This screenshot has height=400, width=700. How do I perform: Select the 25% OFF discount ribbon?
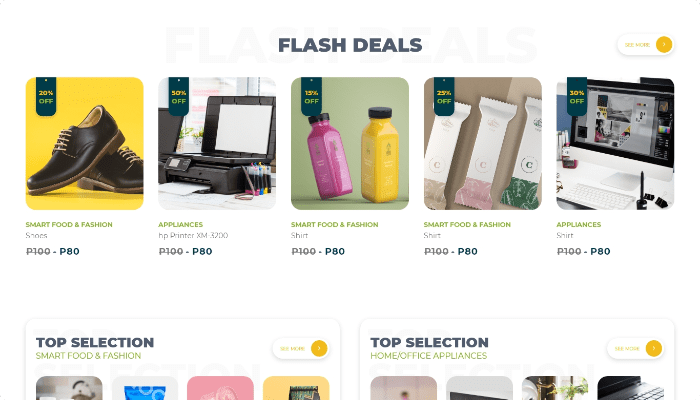click(444, 96)
